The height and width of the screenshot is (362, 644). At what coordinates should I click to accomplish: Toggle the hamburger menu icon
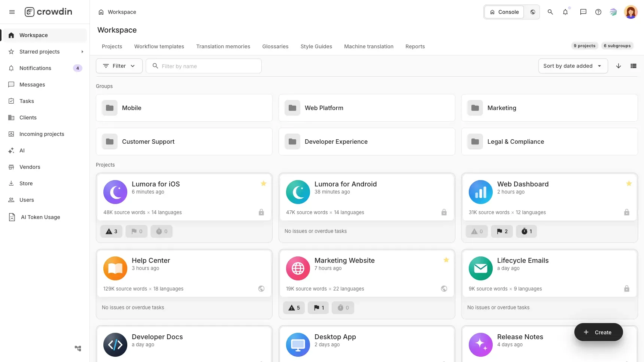click(12, 12)
